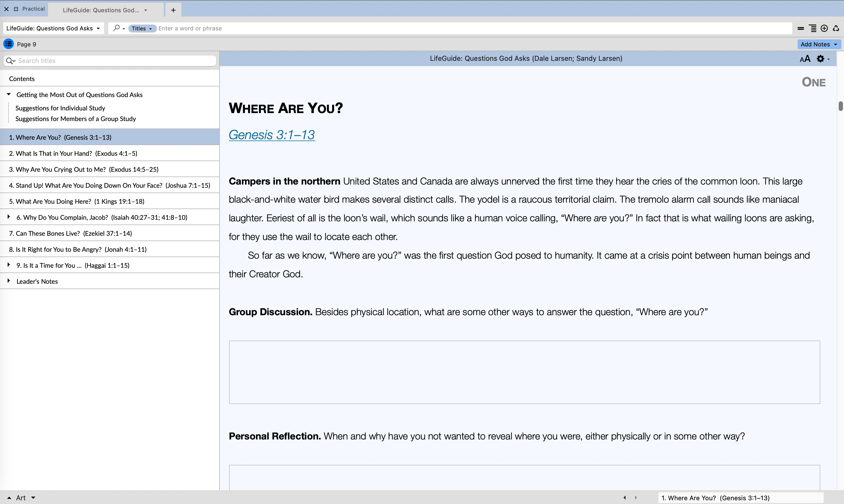
Task: Click the Personal Reflection answer box
Action: coord(524,478)
